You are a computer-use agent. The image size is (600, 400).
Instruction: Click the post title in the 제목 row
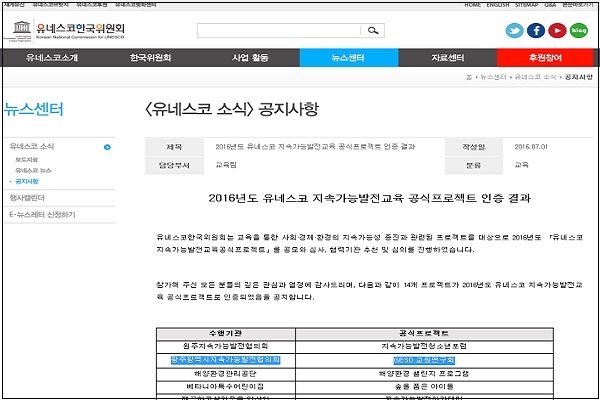pyautogui.click(x=315, y=147)
